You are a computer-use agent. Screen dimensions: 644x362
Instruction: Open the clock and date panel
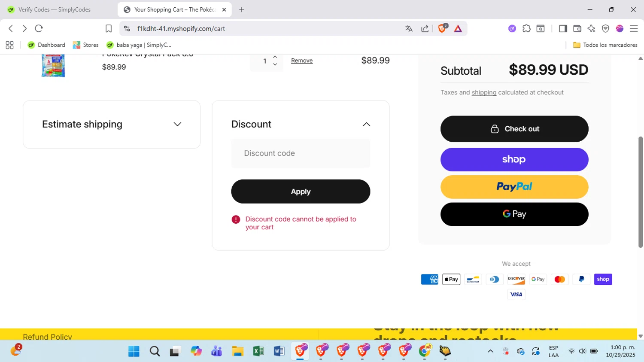point(620,351)
